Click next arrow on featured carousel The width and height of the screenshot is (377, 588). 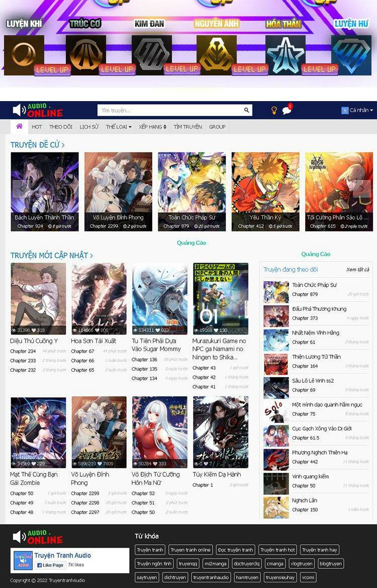362,189
